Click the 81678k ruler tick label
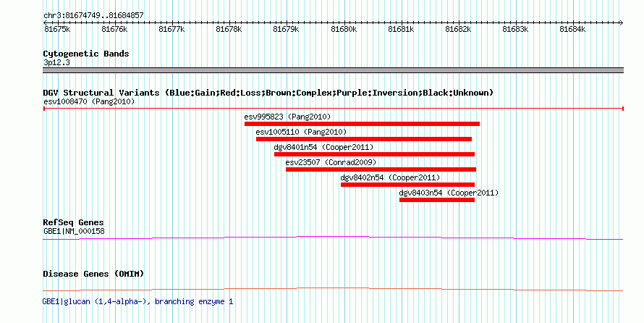The image size is (644, 323). click(x=229, y=29)
